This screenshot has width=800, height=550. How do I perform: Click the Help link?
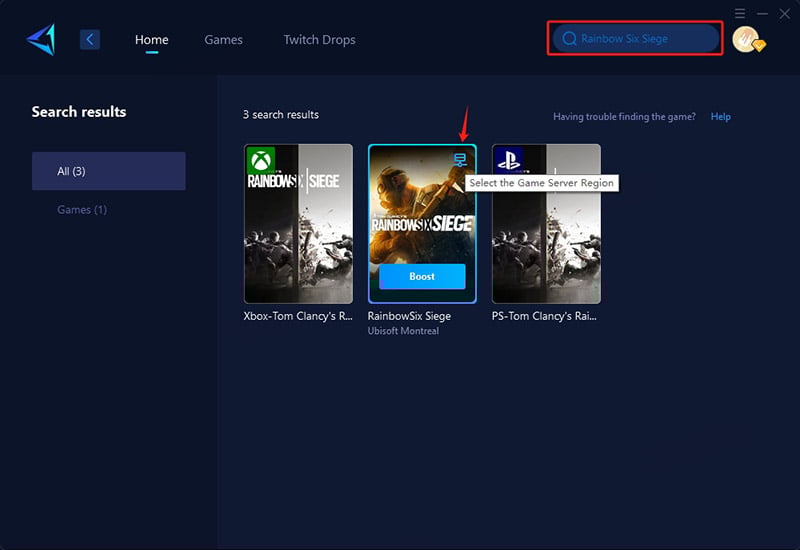(x=720, y=116)
